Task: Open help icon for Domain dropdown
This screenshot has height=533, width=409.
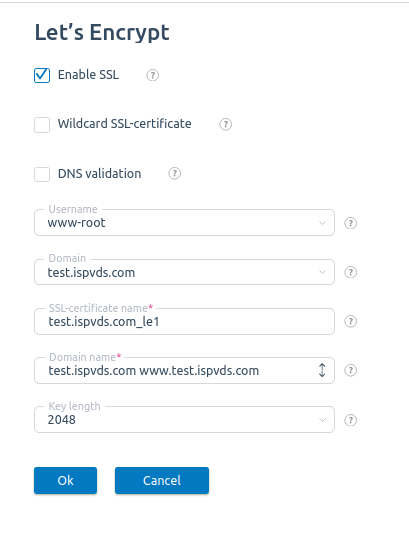Action: (x=351, y=272)
